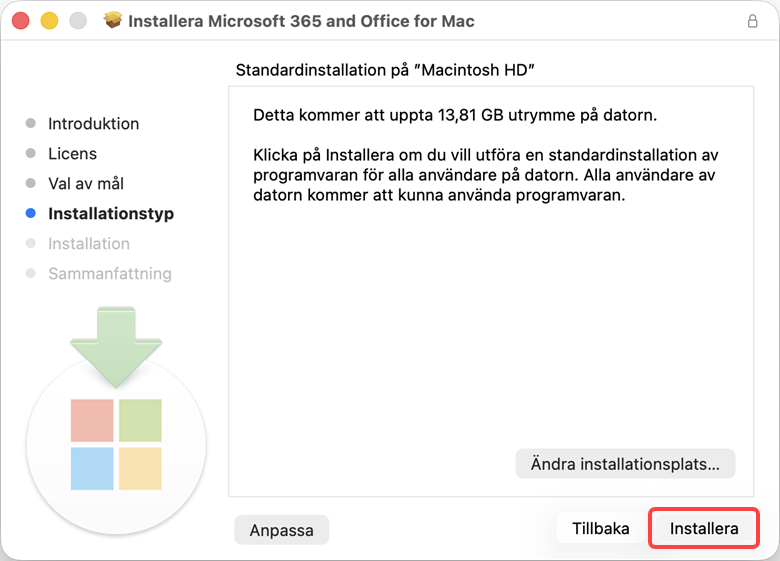The image size is (780, 561).
Task: Click the yellow square of the Microsoft logo
Action: tap(140, 468)
